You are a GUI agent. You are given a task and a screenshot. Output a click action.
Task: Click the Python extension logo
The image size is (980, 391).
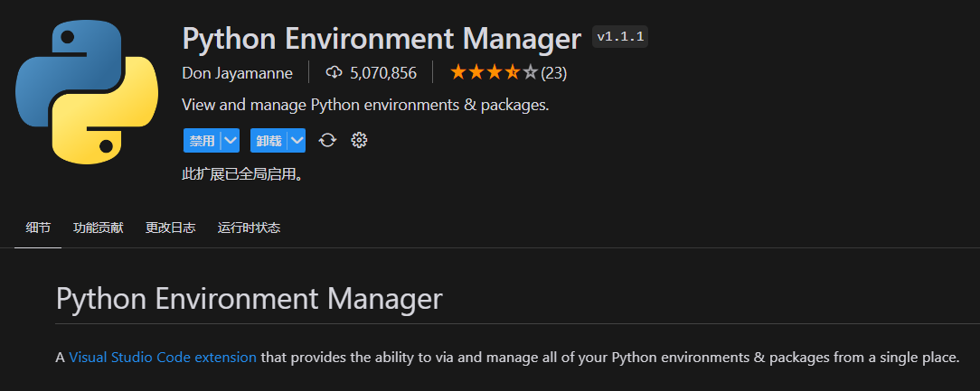point(87,92)
